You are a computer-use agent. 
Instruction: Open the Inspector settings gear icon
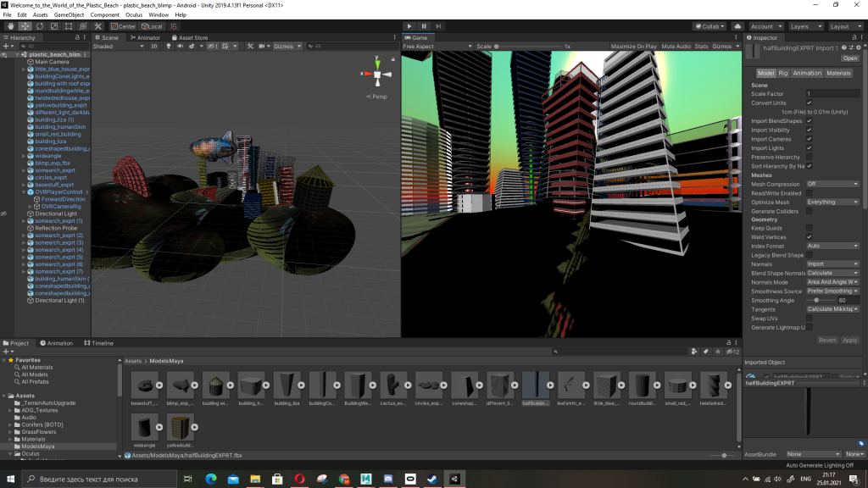[859, 47]
